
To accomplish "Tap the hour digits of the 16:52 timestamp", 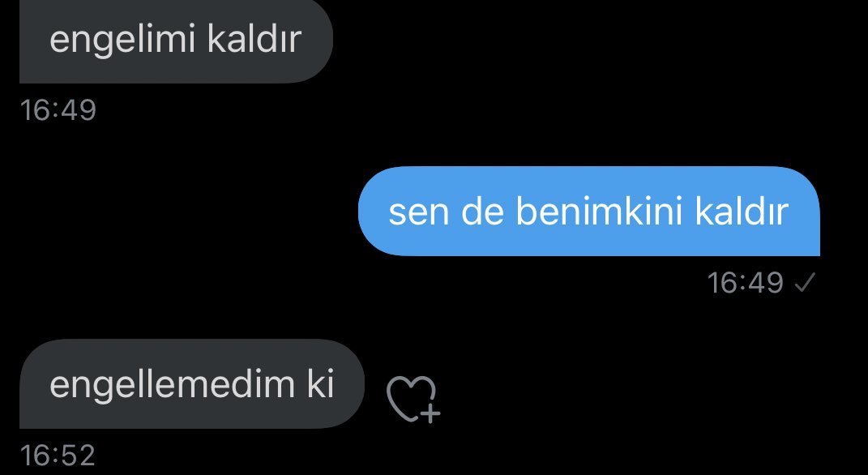I will point(34,455).
